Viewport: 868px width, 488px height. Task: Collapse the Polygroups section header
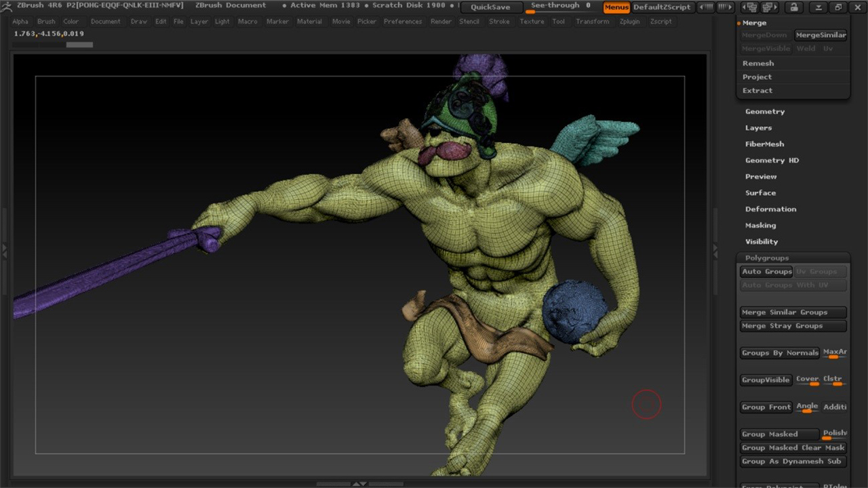point(767,258)
